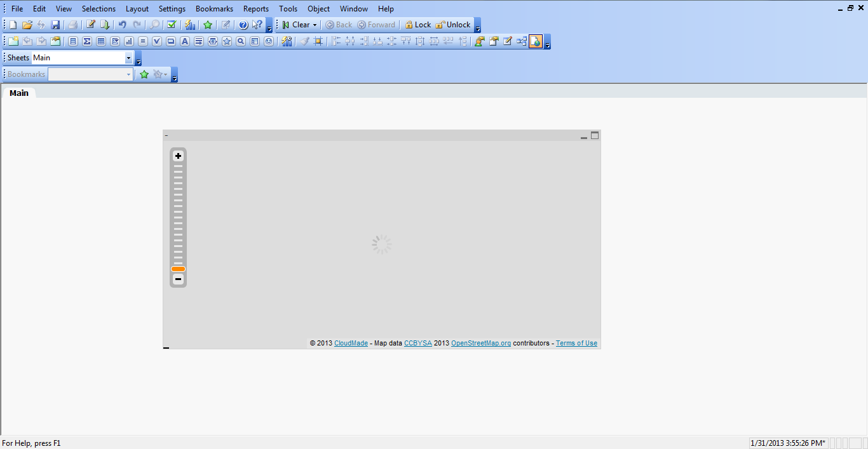Click the map zoom in plus button
This screenshot has width=868, height=449.
(x=178, y=156)
